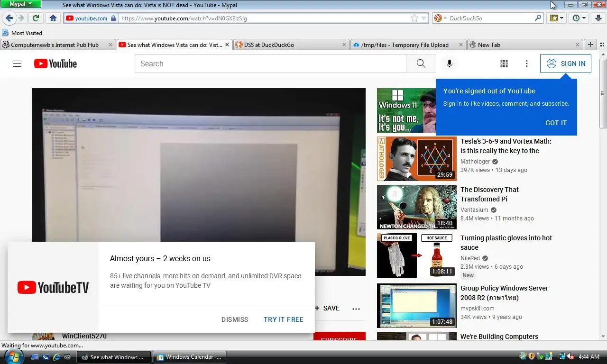607x364 pixels.
Task: Open the YouTube hamburger guide menu
Action: coord(17,64)
